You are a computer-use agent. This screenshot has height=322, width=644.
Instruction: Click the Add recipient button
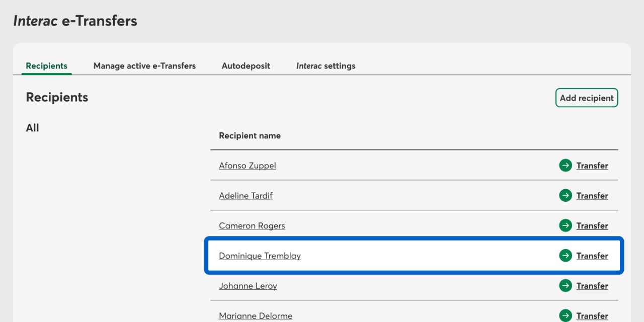(x=586, y=98)
